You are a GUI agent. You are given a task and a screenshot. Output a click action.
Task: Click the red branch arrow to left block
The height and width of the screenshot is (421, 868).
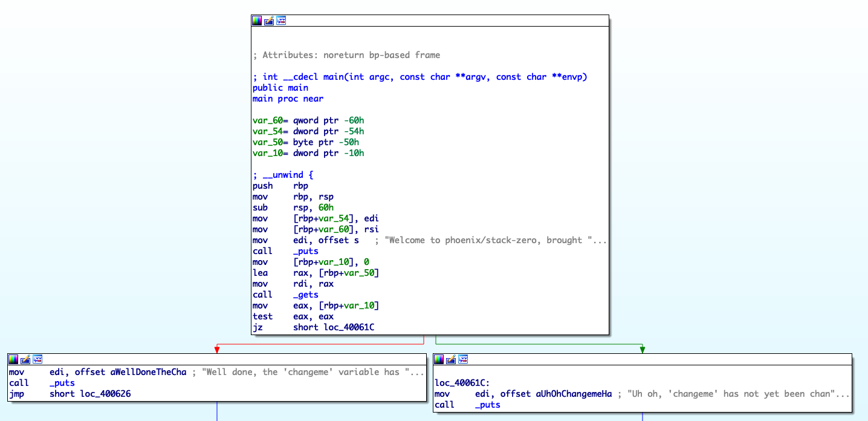point(216,349)
